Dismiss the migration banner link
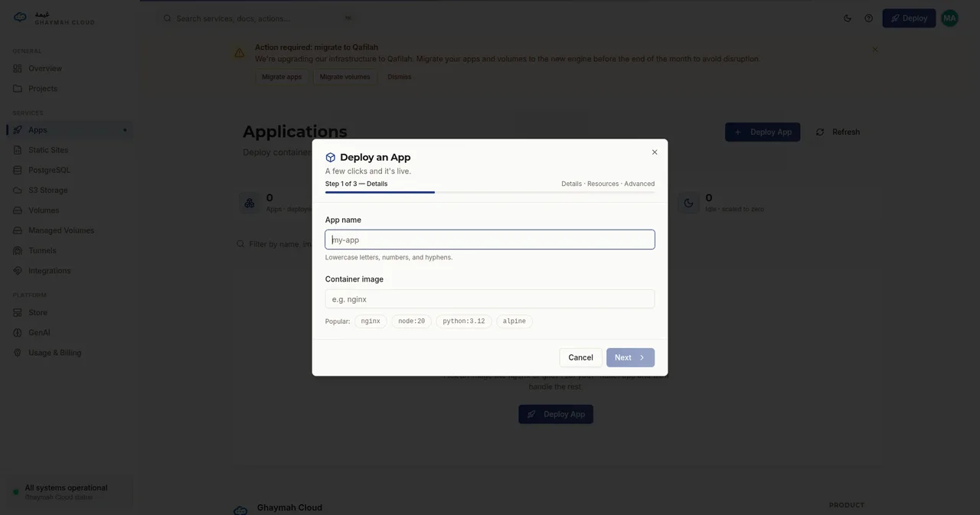 pos(400,77)
